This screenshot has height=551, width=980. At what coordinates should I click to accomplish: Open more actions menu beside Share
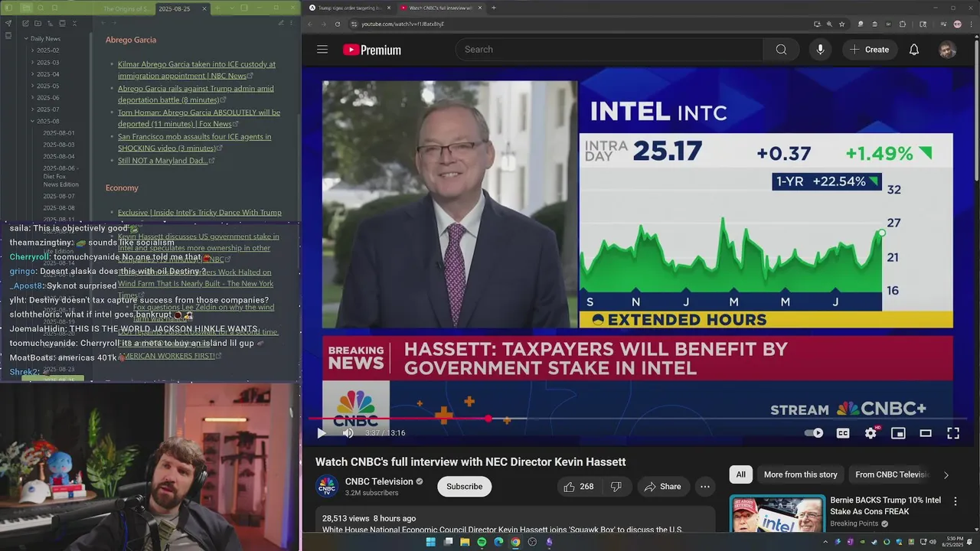click(x=705, y=487)
